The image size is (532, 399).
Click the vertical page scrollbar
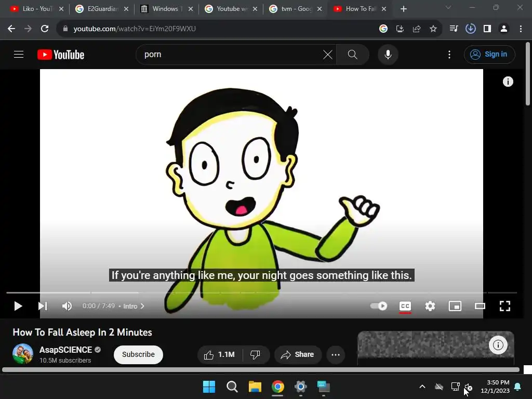[528, 74]
